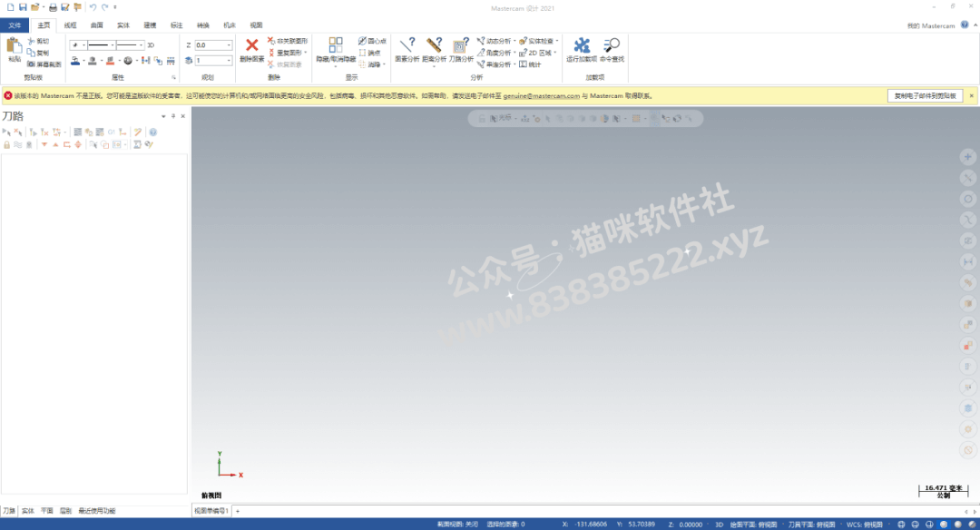The height and width of the screenshot is (530, 980).
Task: Switch to the 转换 transform ribbon tab
Action: coord(203,25)
